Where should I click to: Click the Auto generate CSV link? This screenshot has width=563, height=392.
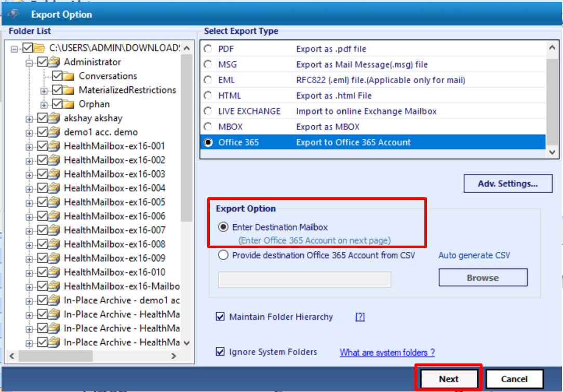point(474,255)
